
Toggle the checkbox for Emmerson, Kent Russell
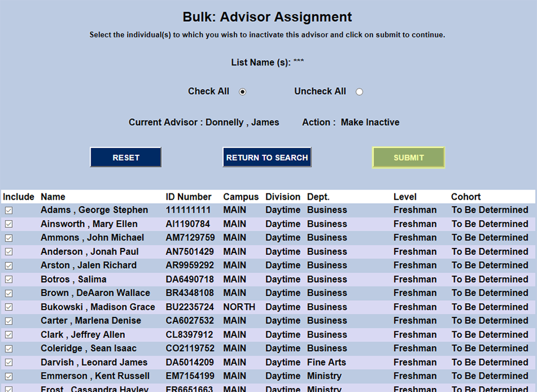tap(8, 376)
